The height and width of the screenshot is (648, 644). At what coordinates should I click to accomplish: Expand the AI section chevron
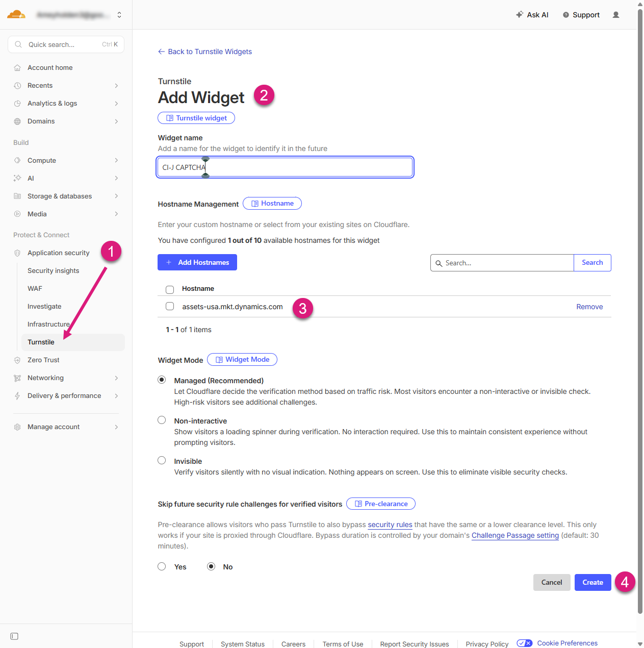pyautogui.click(x=116, y=178)
